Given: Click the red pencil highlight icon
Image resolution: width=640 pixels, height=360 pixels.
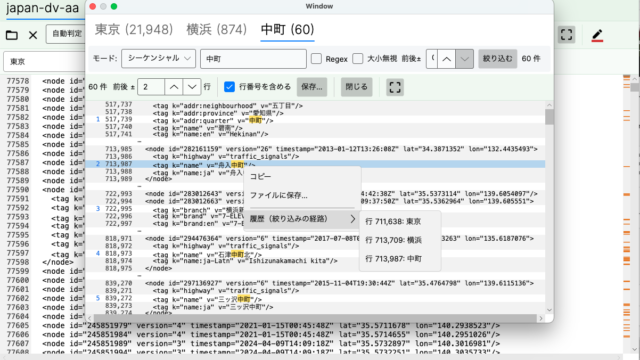Looking at the screenshot, I should 597,36.
